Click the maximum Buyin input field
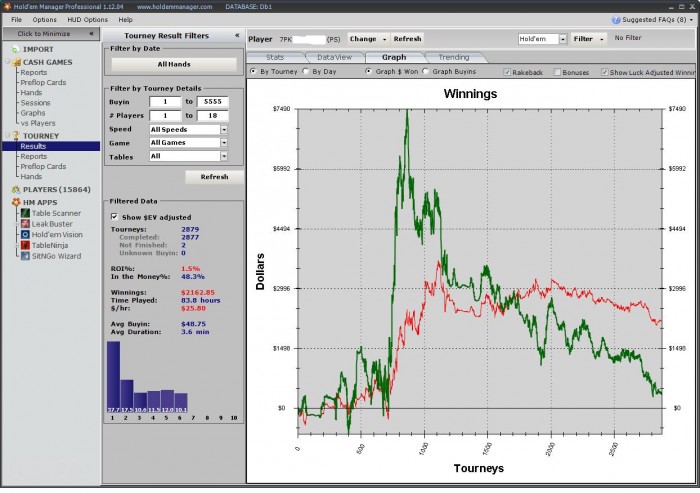This screenshot has width=700, height=493. tap(212, 102)
